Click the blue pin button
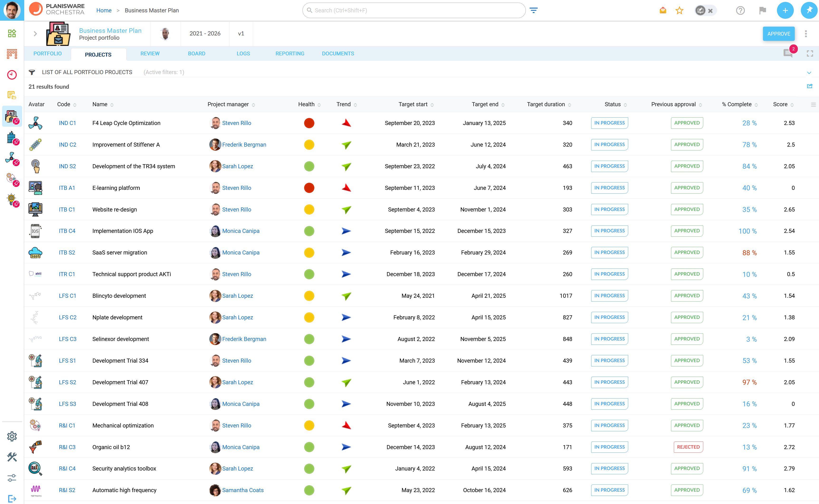 click(809, 10)
